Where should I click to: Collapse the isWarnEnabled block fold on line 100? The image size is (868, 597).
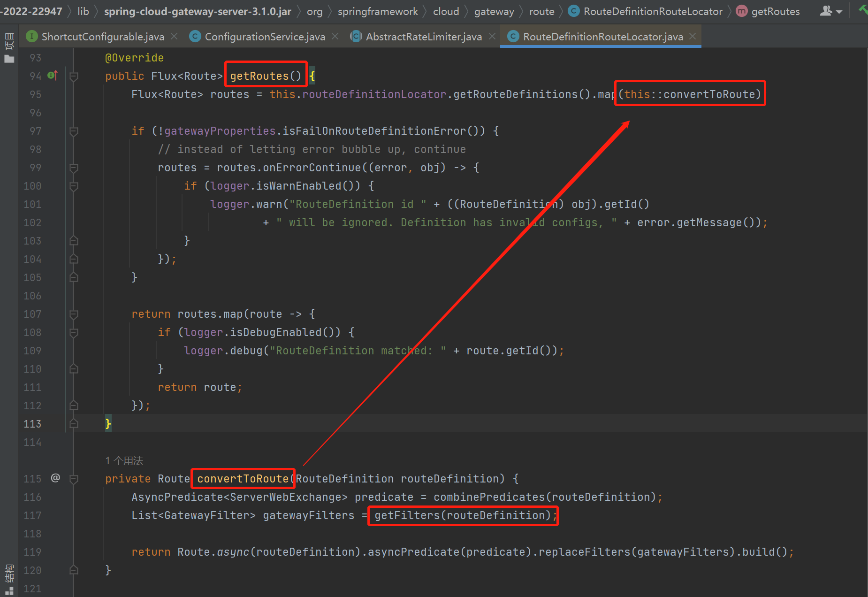coord(74,186)
